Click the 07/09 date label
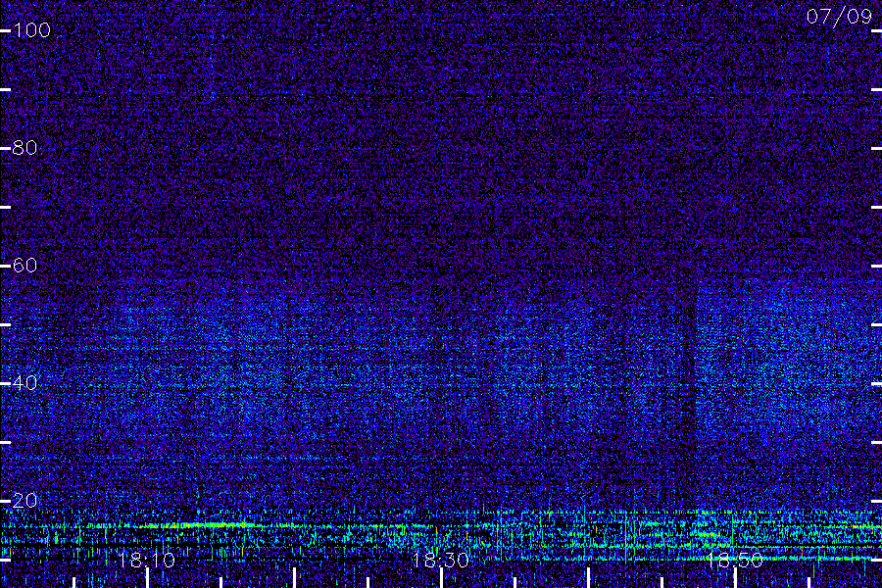The width and height of the screenshot is (882, 588). [839, 17]
